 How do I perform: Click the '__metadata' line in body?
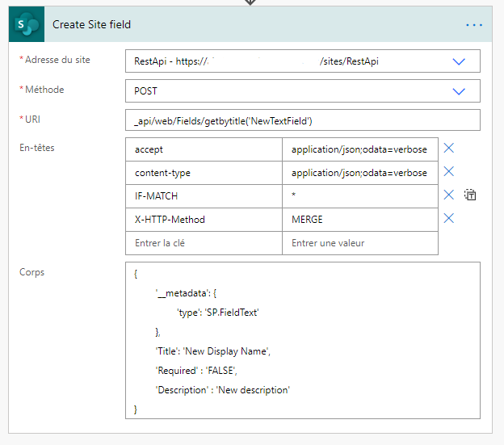coord(186,293)
